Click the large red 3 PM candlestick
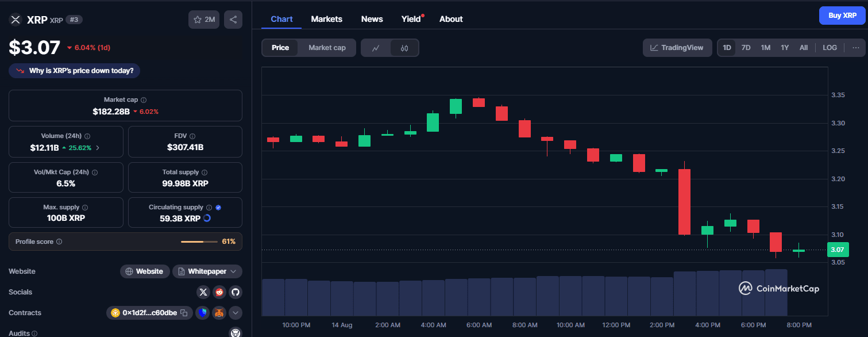 [684, 202]
